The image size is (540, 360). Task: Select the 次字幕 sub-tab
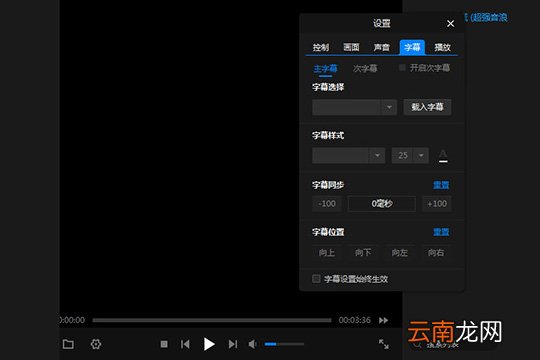click(x=365, y=69)
